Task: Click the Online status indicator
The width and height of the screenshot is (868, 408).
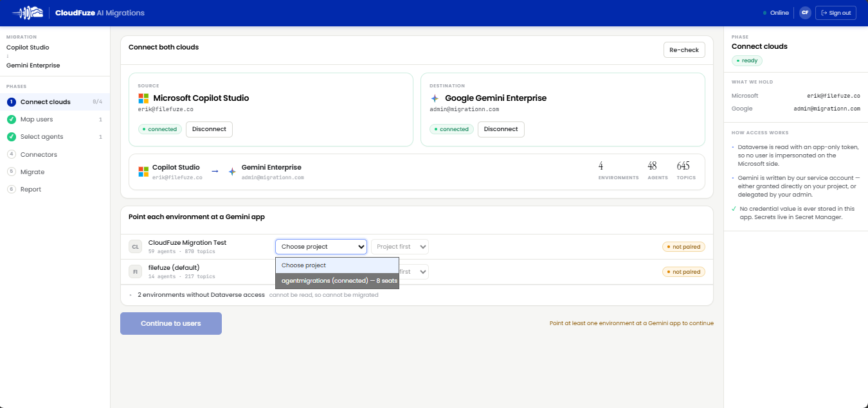Action: pos(775,13)
